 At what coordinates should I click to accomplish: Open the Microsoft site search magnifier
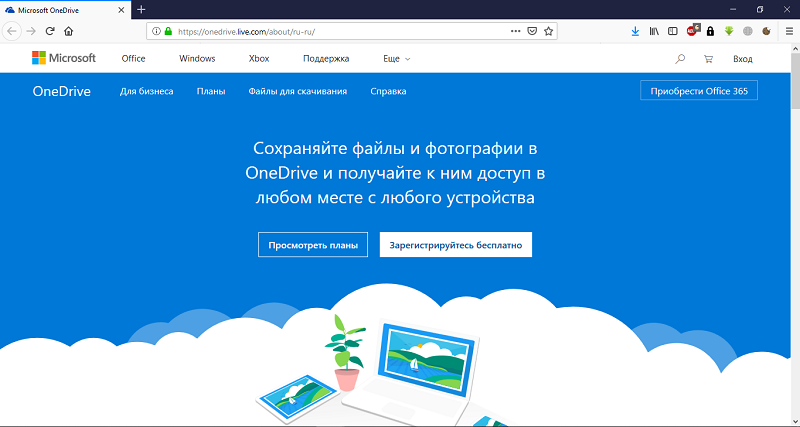[x=680, y=59]
